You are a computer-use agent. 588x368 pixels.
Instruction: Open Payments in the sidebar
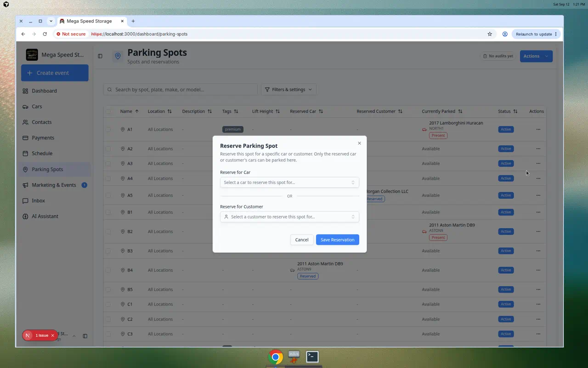click(x=55, y=138)
